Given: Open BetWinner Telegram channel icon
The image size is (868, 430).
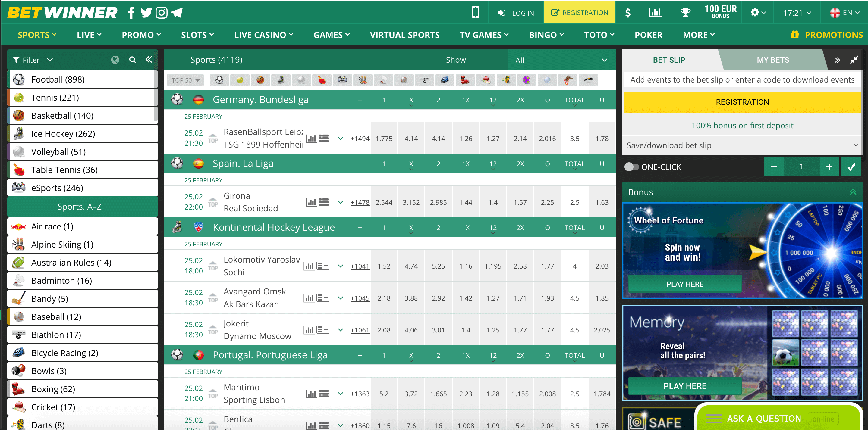Looking at the screenshot, I should [x=177, y=13].
